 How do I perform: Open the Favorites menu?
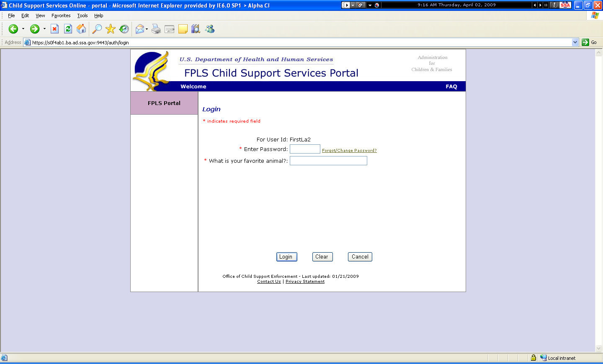tap(61, 15)
